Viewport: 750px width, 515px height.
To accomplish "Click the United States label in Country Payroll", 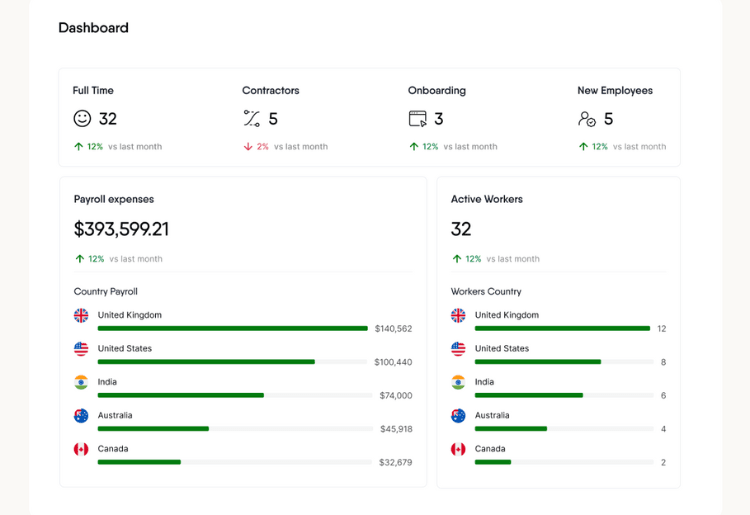I will [124, 349].
